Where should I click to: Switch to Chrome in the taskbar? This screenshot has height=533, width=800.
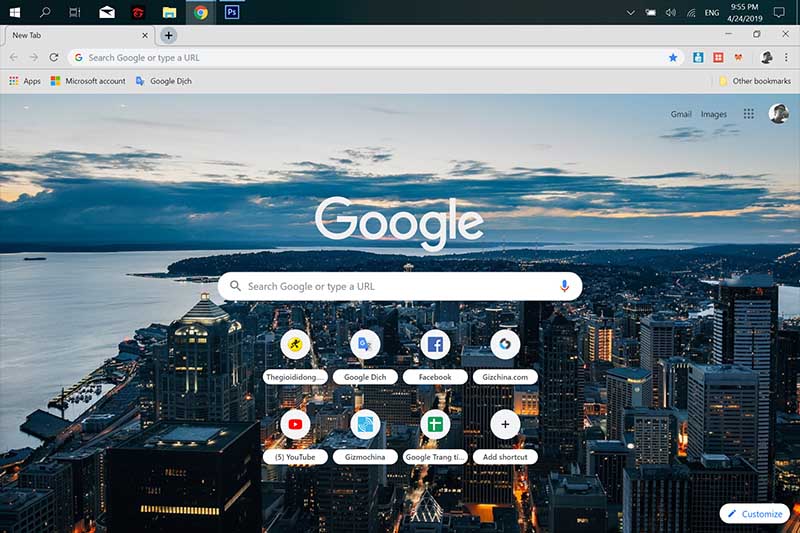tap(201, 12)
